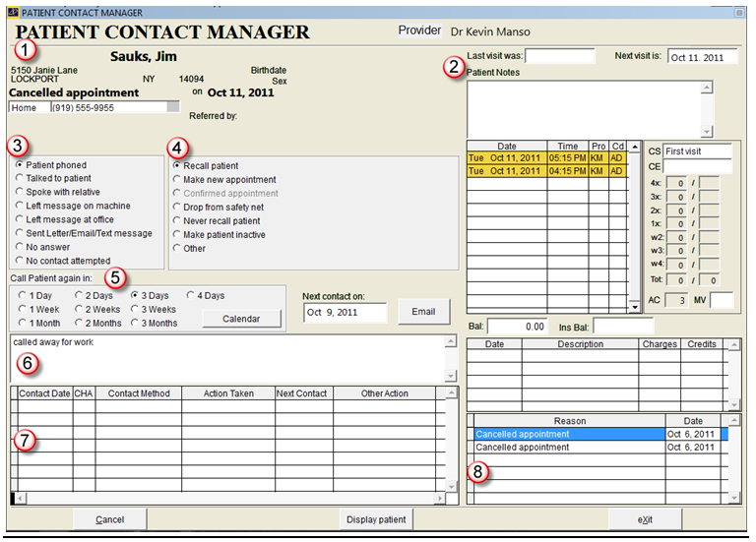Click the 'Last visit was' field

coord(558,57)
